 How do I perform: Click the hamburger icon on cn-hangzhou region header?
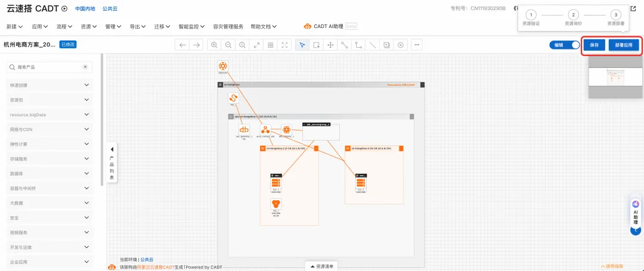(x=220, y=85)
